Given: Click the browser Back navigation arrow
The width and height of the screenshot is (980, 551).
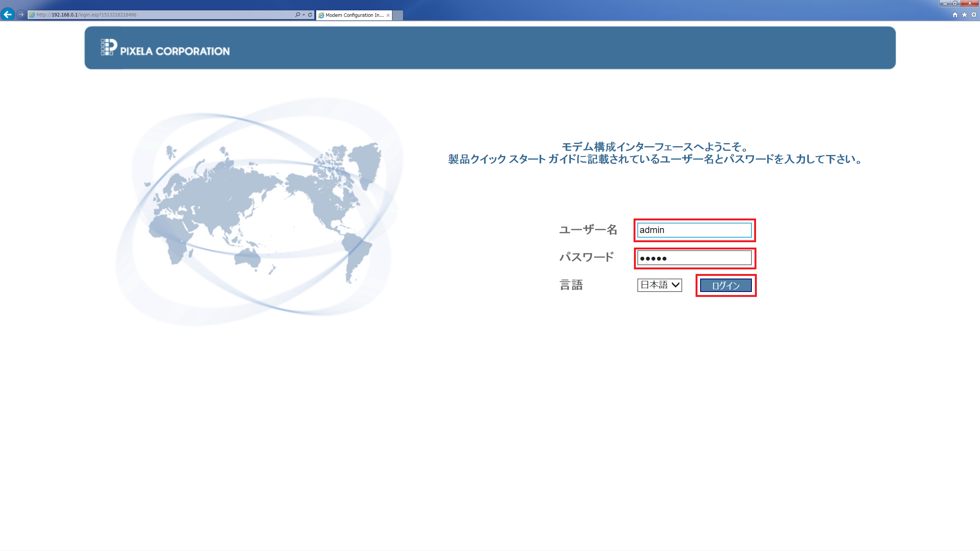Looking at the screenshot, I should [8, 15].
